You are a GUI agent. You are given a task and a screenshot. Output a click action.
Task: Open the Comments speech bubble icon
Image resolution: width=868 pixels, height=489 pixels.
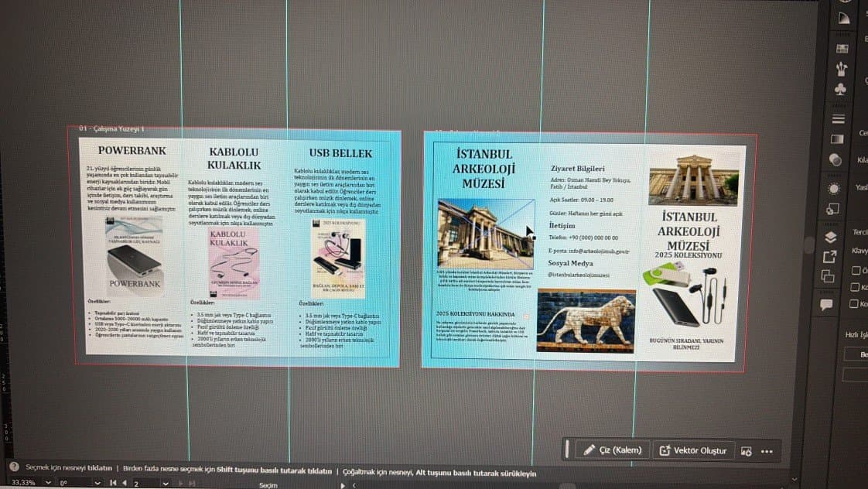click(826, 304)
